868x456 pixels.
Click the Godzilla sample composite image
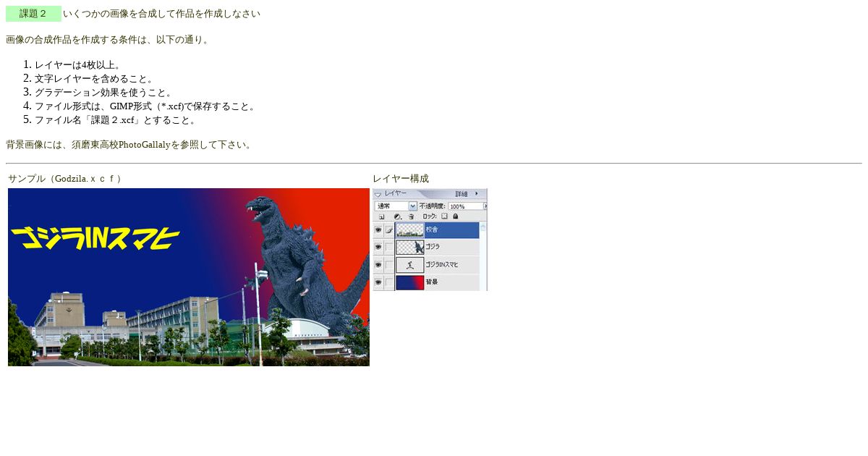pyautogui.click(x=189, y=277)
